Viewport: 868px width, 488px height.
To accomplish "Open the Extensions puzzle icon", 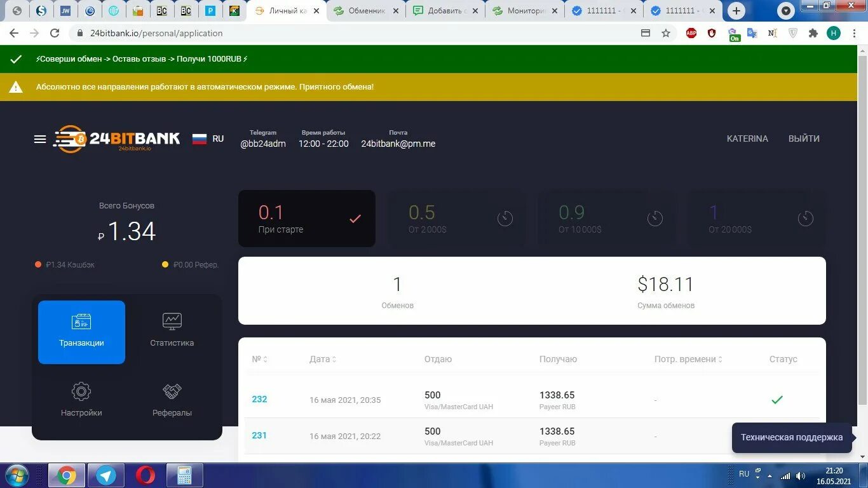I will [813, 33].
